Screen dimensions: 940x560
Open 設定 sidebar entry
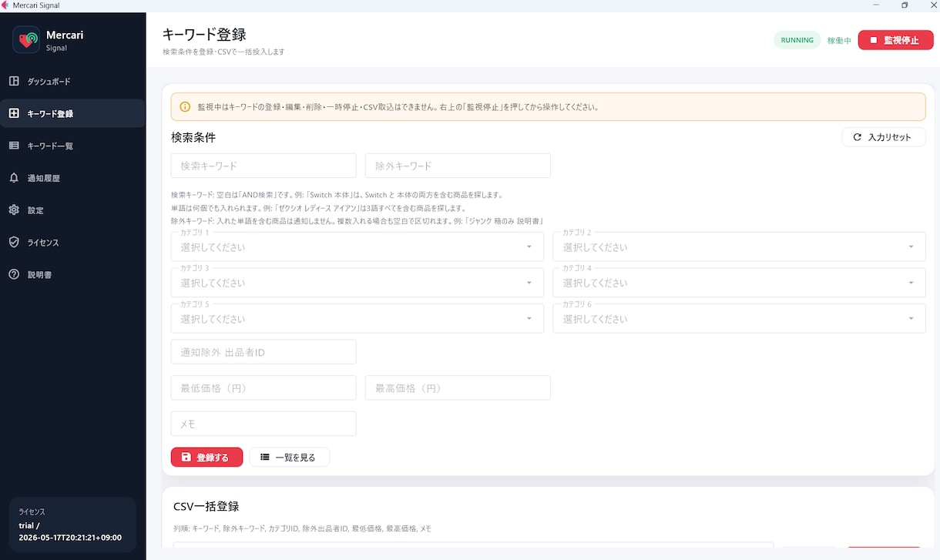point(72,210)
